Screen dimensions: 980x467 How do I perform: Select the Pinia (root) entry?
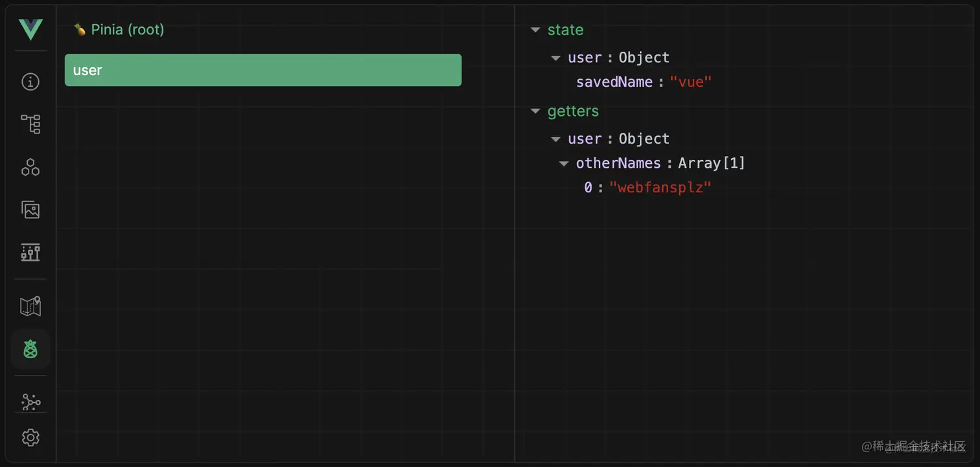pos(119,30)
